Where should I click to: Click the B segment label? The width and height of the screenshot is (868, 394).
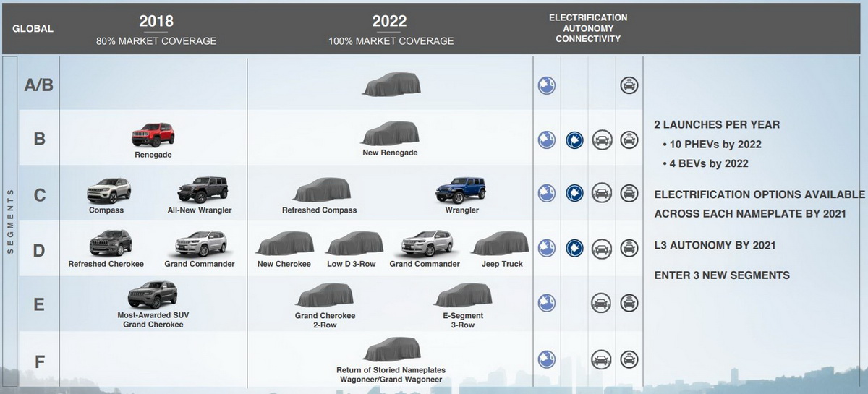(x=39, y=140)
